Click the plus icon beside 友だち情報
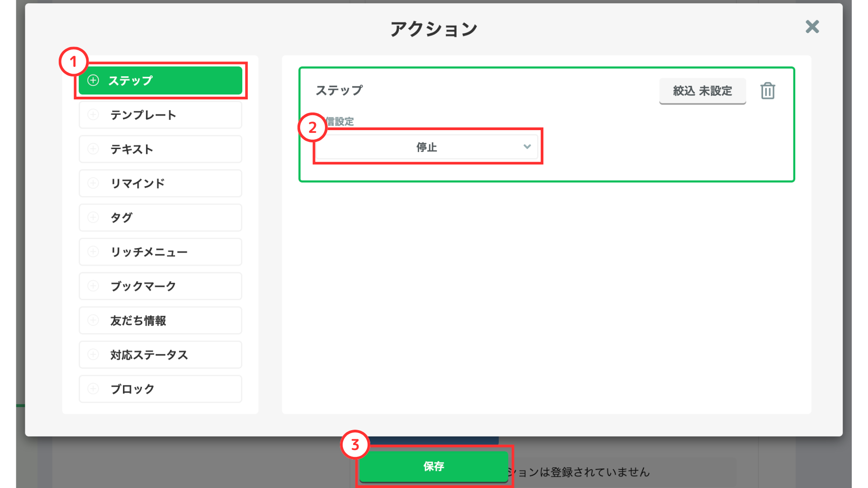Viewport: 868px width, 488px height. pos(93,320)
